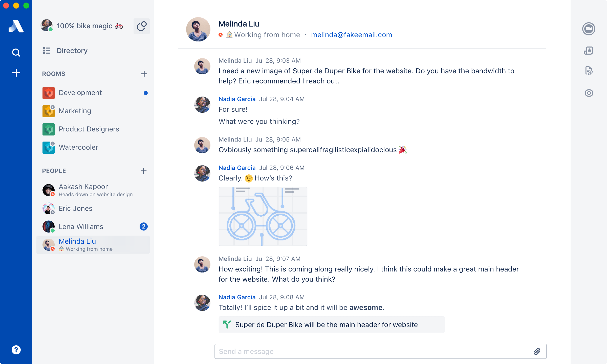Click the status update icon beside bike magic
607x364 pixels.
tap(141, 26)
